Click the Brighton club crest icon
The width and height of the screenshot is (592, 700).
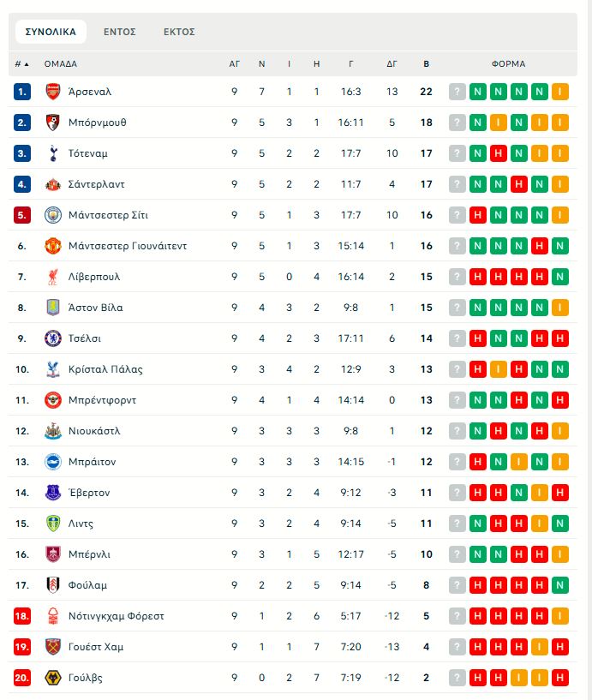tap(53, 462)
